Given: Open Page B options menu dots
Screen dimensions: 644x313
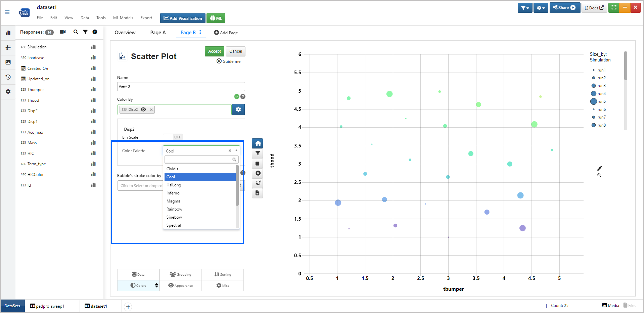Looking at the screenshot, I should point(200,32).
